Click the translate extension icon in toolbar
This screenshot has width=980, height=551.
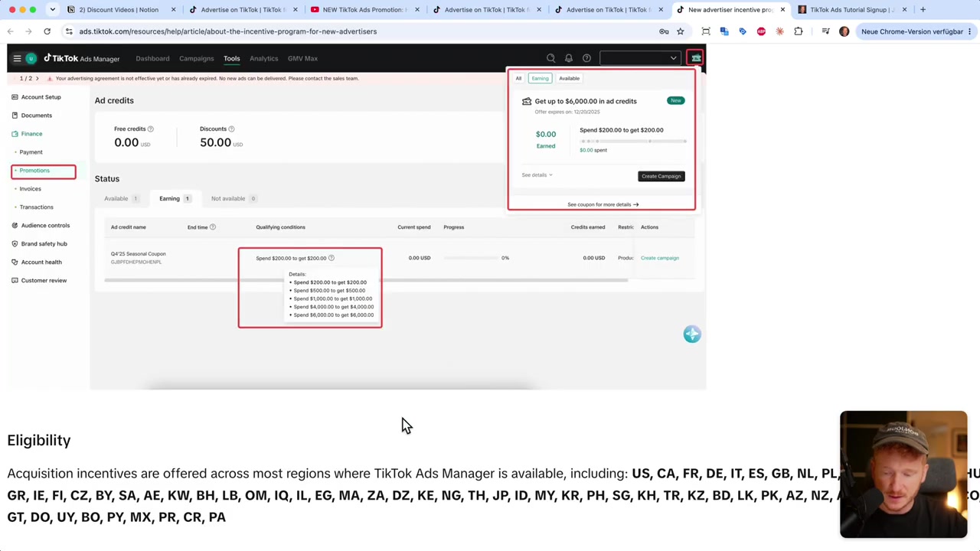pos(724,31)
